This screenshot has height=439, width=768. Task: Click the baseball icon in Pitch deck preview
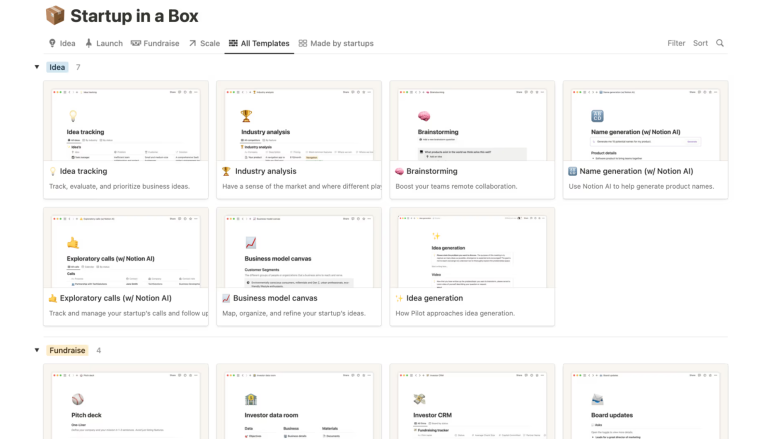point(77,399)
